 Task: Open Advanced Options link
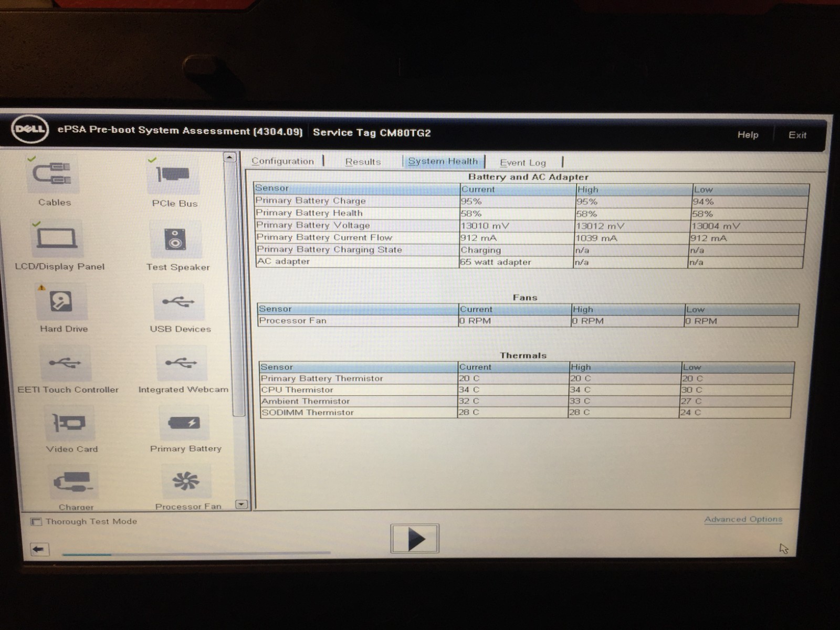743,519
